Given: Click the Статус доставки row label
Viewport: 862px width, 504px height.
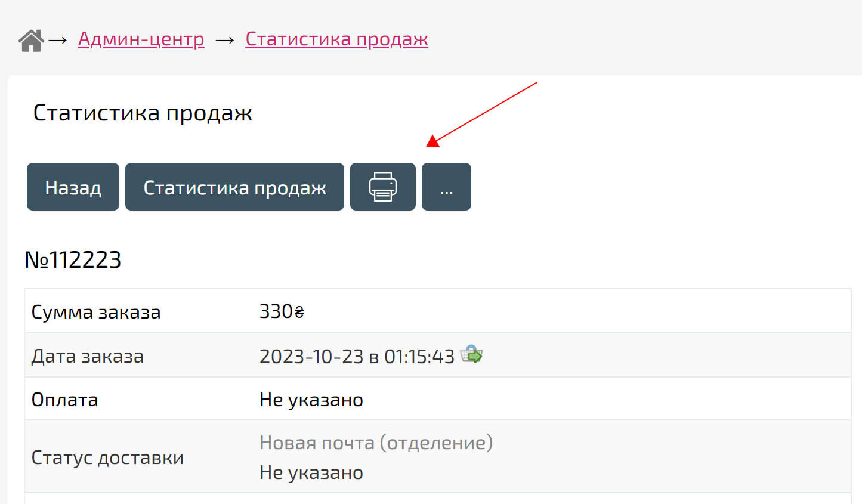Looking at the screenshot, I should tap(107, 457).
